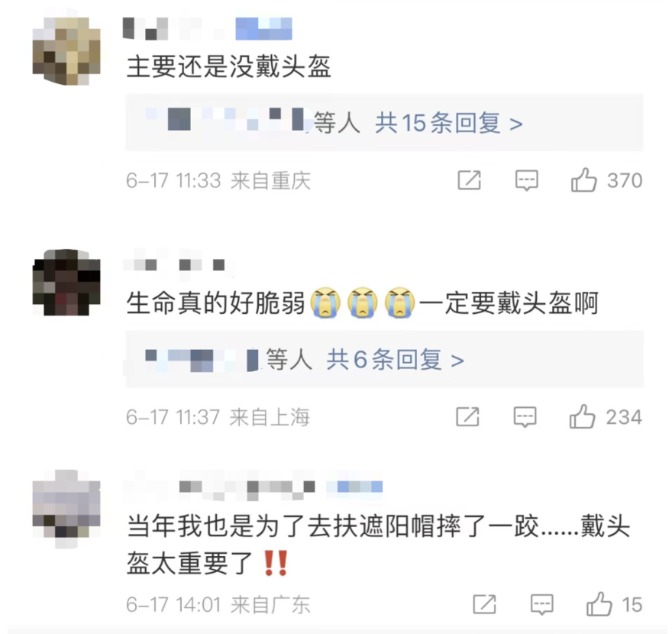Select comment text 主要还是没戴头盔
Screen dimensions: 672x634
click(229, 67)
